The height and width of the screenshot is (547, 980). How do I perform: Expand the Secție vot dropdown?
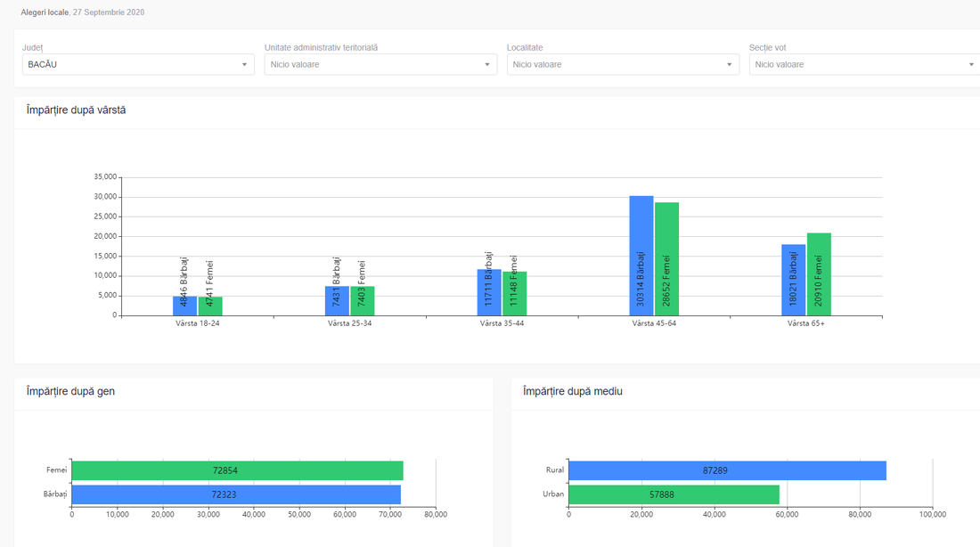[864, 64]
